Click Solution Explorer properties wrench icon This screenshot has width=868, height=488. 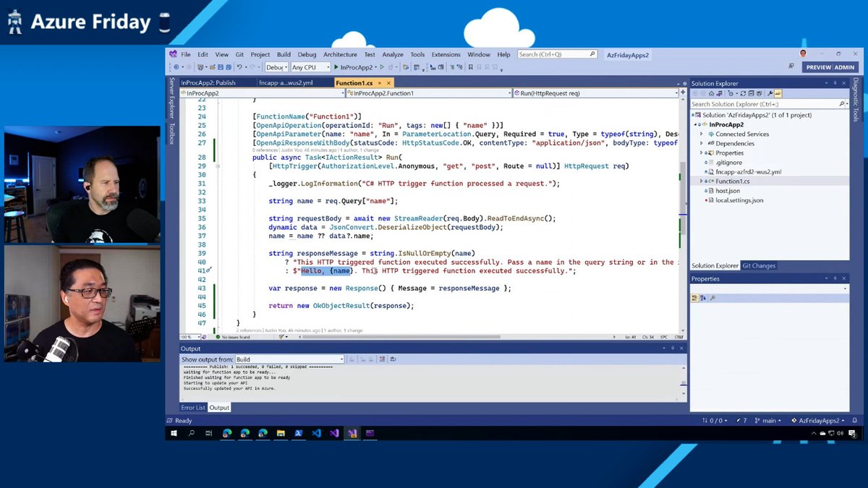[x=770, y=93]
